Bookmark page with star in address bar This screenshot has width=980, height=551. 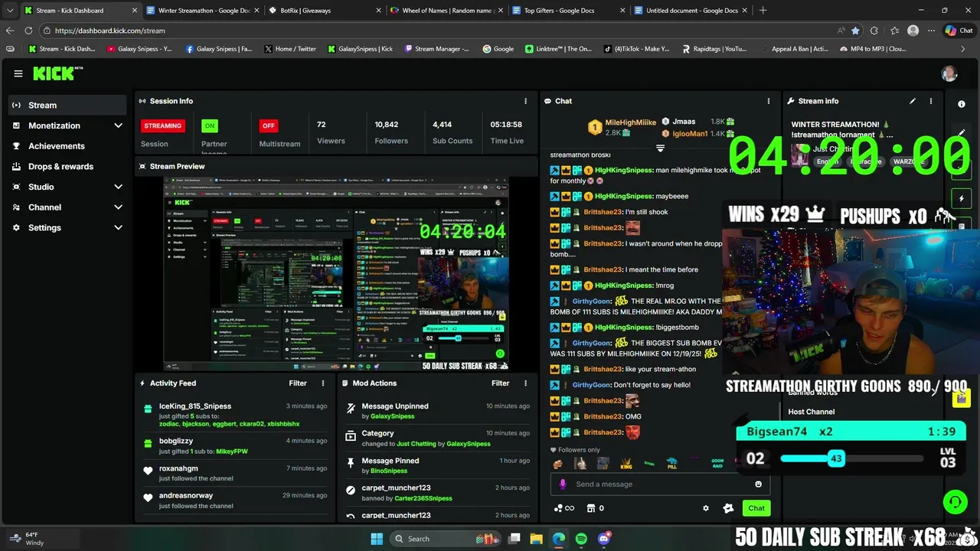point(855,31)
